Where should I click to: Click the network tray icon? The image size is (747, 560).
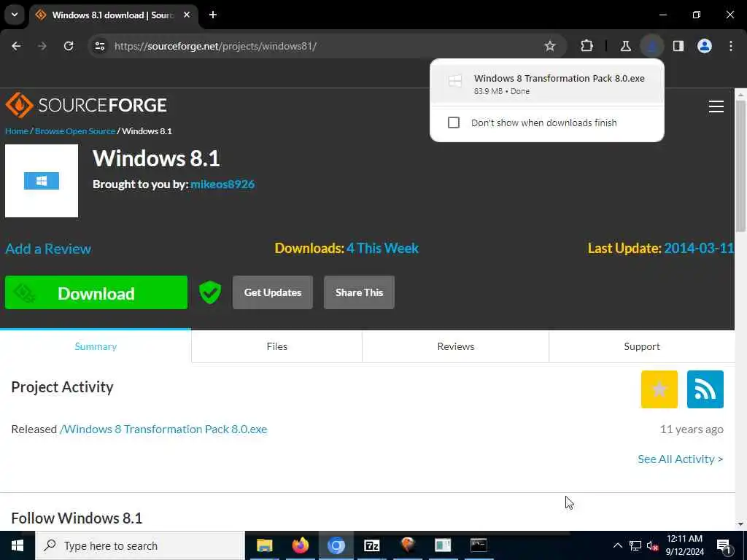coord(635,545)
